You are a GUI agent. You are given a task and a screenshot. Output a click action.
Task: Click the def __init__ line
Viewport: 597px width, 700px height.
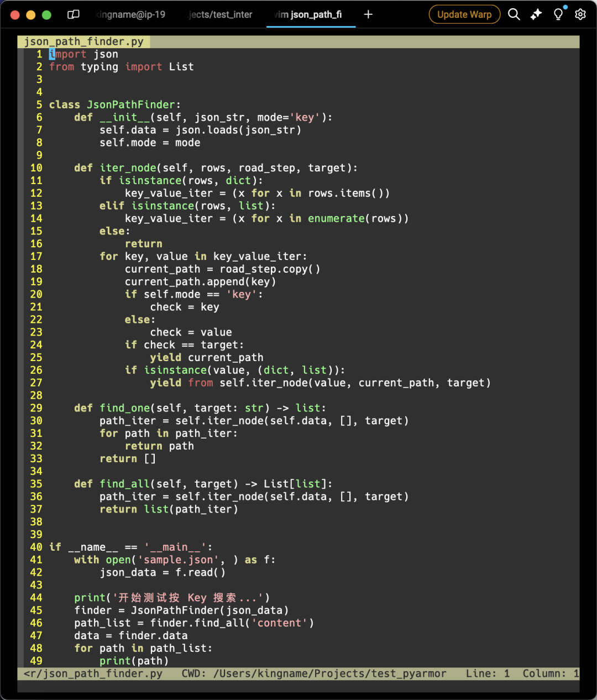point(203,117)
